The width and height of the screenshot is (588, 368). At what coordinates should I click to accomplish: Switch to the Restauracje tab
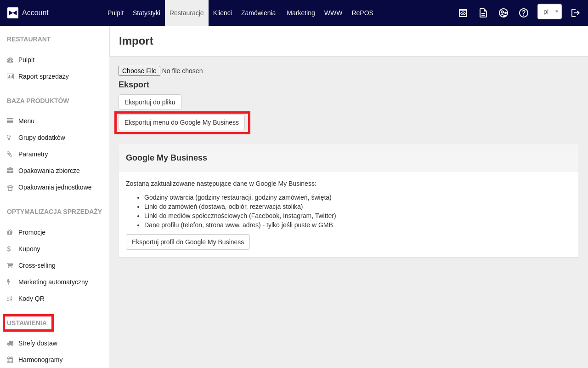coord(187,12)
